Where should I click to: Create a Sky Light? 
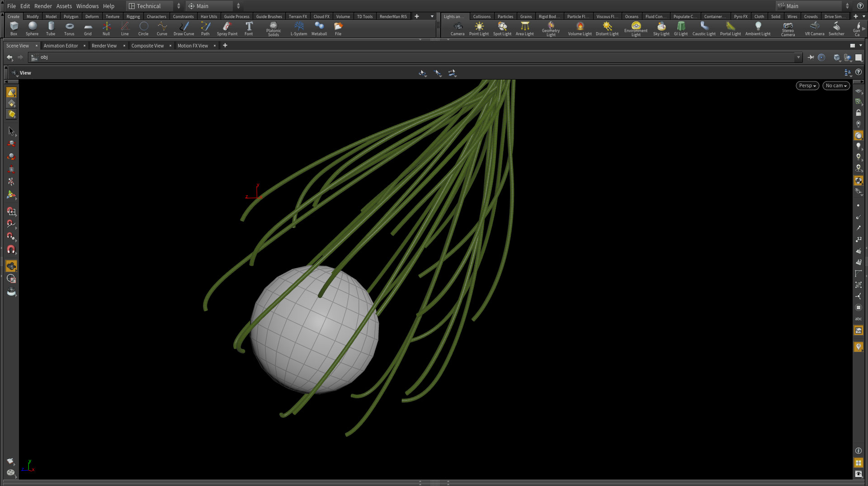tap(661, 28)
